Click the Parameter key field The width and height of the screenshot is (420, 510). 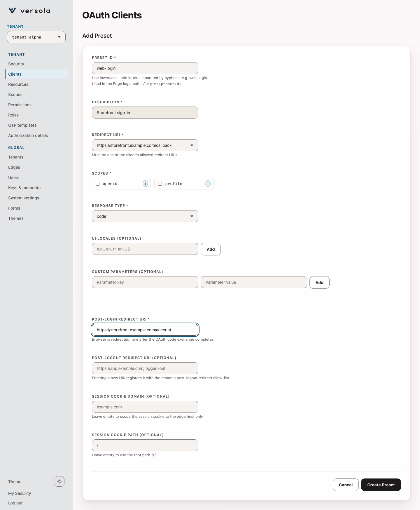point(145,282)
